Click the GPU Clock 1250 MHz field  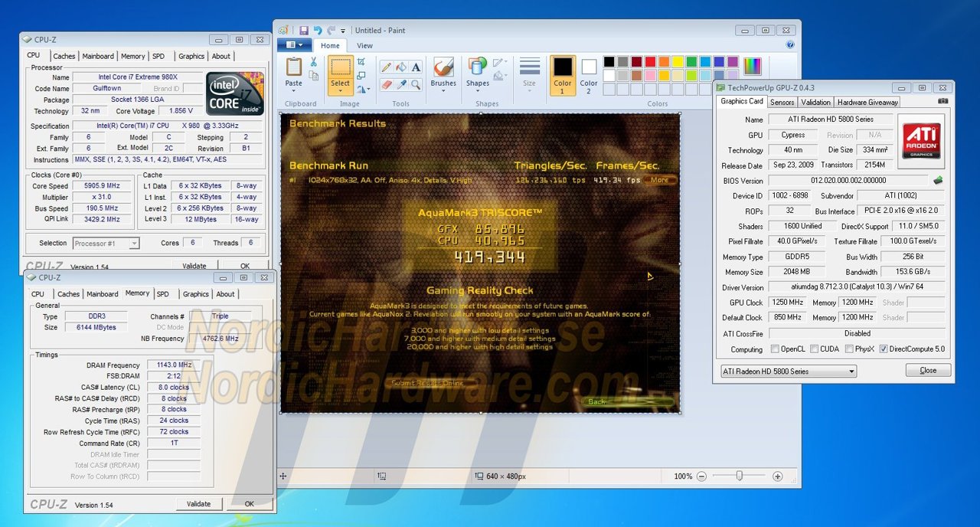pos(789,303)
